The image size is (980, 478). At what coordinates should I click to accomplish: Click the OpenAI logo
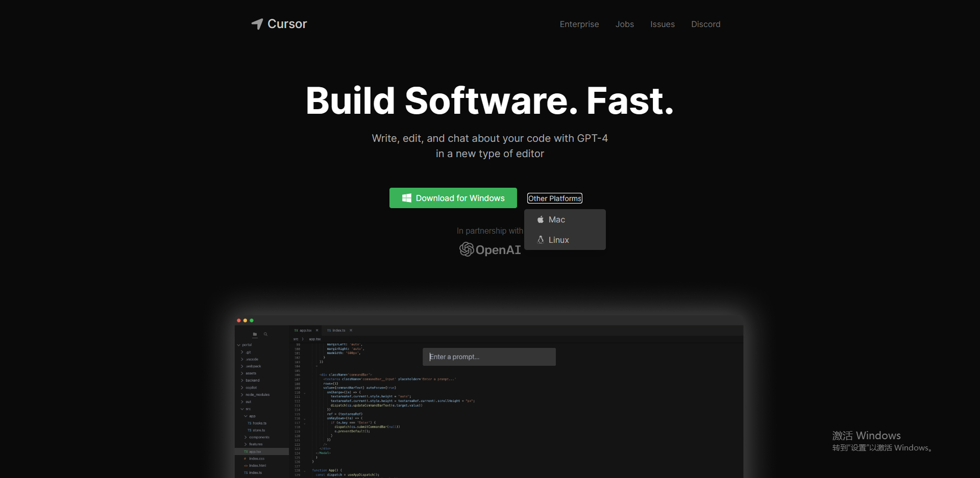point(490,249)
